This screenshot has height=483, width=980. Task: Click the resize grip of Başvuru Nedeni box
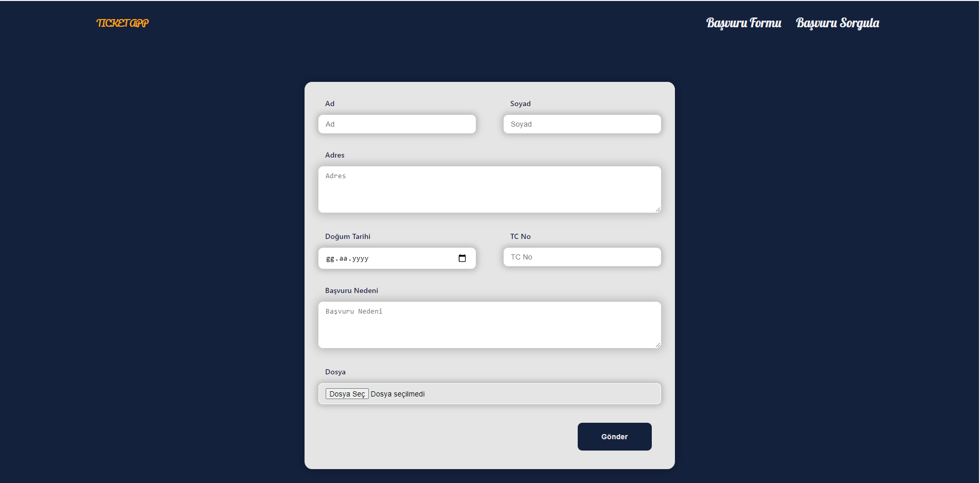point(657,344)
